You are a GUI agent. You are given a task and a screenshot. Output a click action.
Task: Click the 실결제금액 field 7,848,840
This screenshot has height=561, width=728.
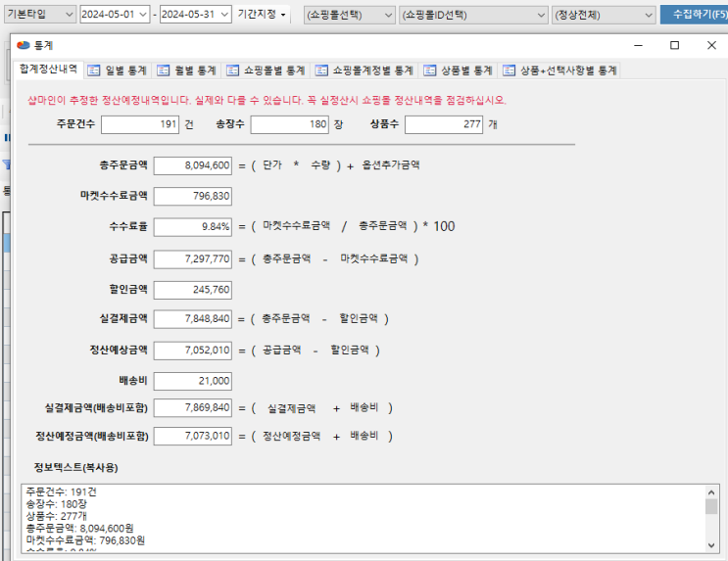(x=193, y=319)
